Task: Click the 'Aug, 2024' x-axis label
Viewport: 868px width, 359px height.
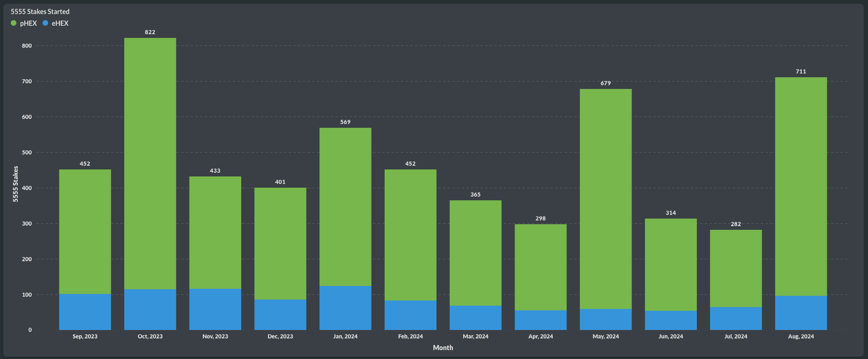Action: point(801,337)
